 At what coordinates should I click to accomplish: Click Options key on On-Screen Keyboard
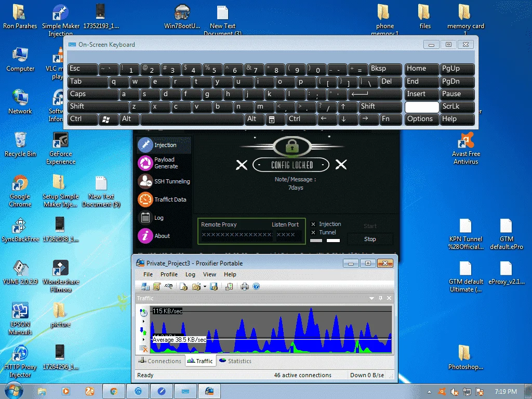(422, 119)
